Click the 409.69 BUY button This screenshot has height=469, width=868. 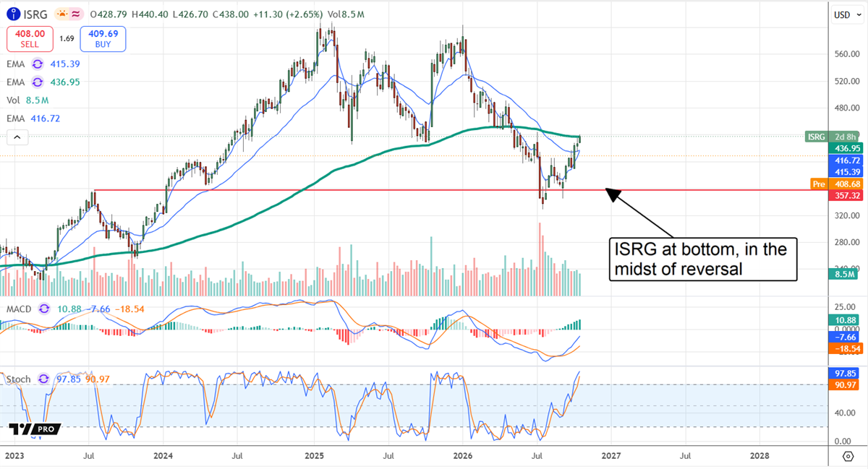(x=102, y=38)
